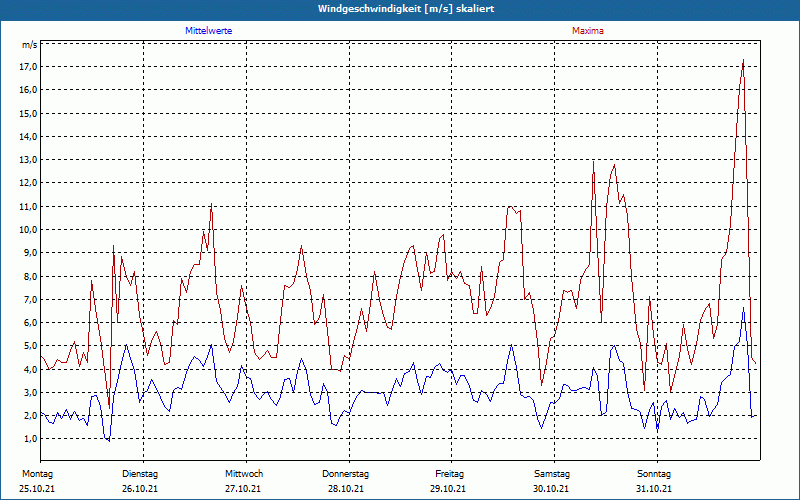Click the 'Sonntag' day label
800x500 pixels.
pos(654,474)
